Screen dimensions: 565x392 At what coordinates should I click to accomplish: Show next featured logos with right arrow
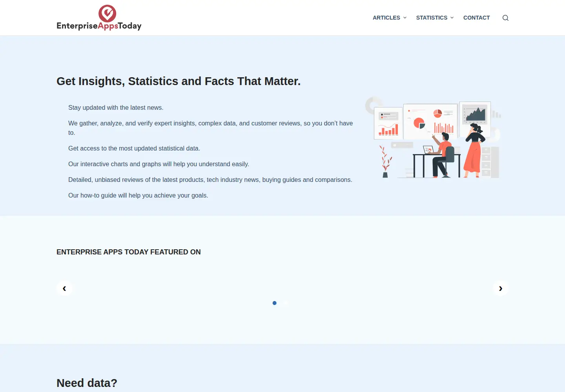tap(501, 288)
